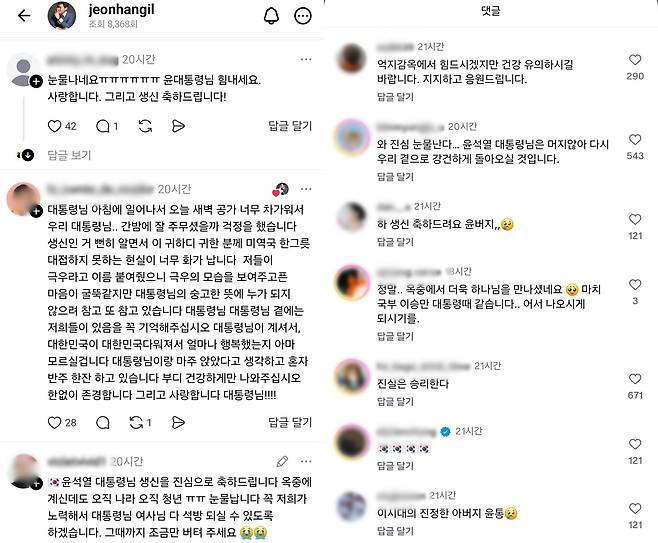Open the three-dots menu on the long reply
This screenshot has height=543, width=658.
click(x=306, y=189)
